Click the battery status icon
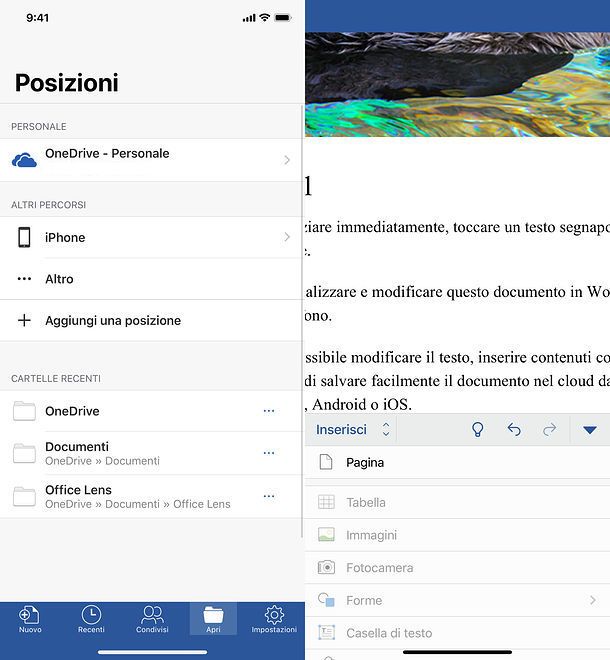 click(x=283, y=18)
